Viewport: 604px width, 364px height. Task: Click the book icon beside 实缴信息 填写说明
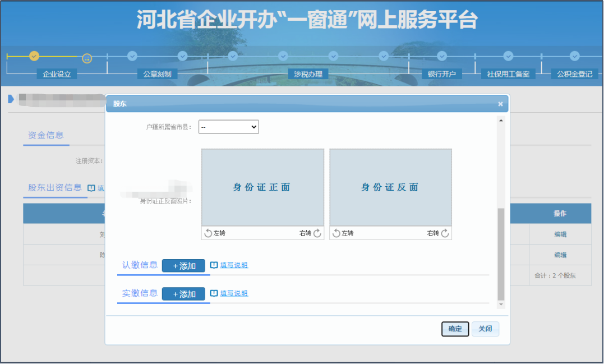[x=214, y=293]
